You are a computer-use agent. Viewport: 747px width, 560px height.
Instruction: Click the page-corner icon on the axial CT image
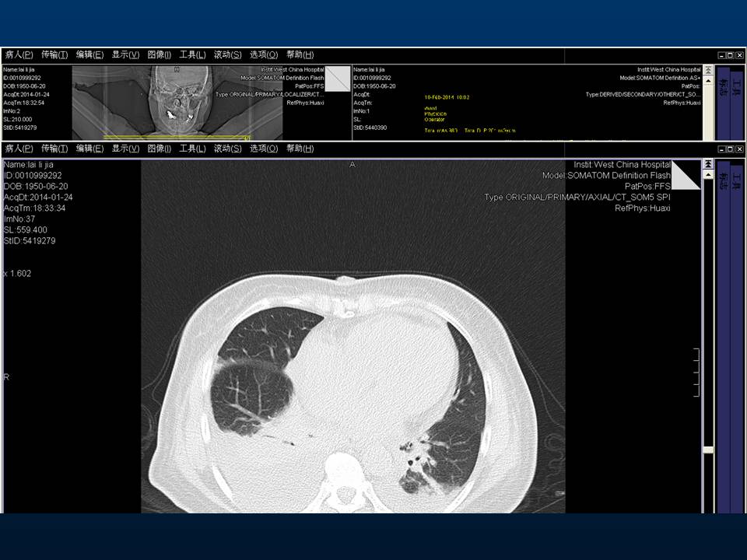tap(685, 175)
